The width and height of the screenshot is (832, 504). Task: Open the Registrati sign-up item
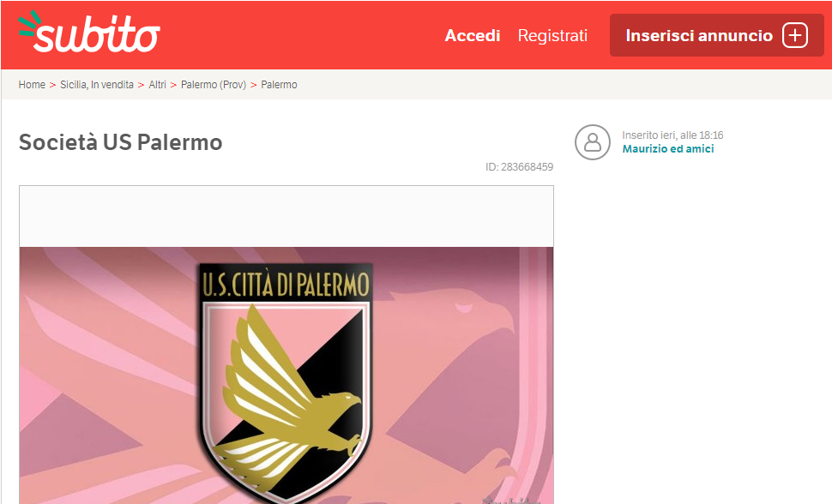[552, 35]
